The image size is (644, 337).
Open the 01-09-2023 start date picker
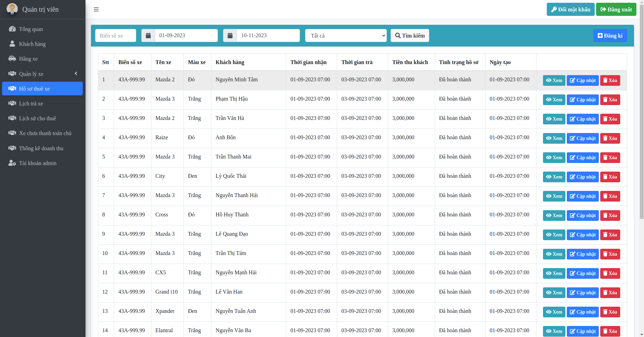(x=186, y=35)
